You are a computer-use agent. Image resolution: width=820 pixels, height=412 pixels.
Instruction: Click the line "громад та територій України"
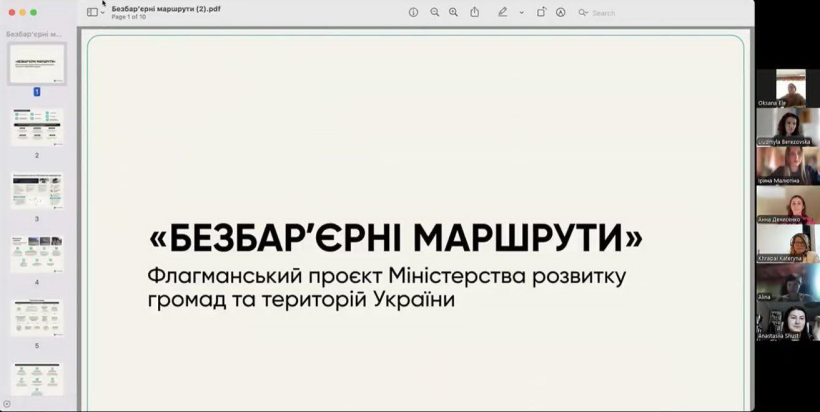[x=301, y=300]
